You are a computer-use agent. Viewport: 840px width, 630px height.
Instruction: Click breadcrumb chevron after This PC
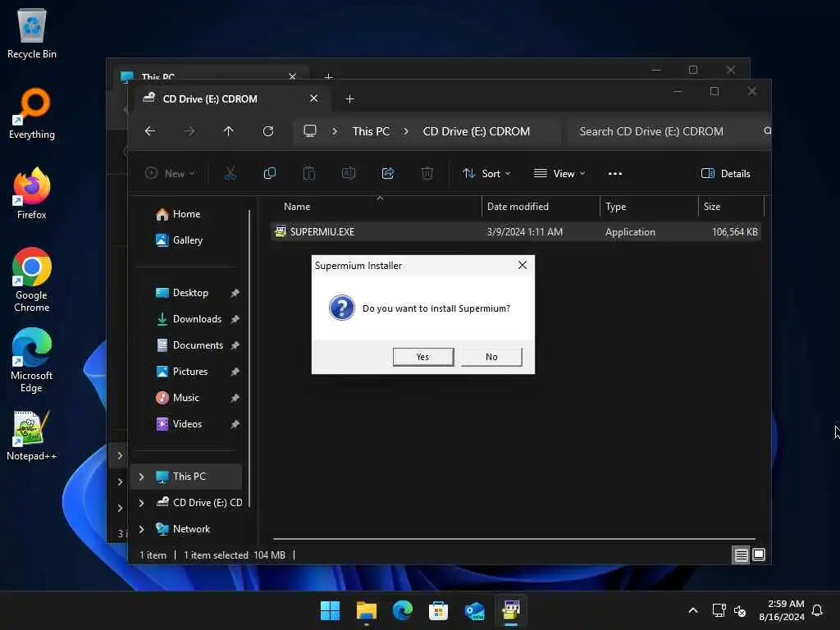pos(406,131)
